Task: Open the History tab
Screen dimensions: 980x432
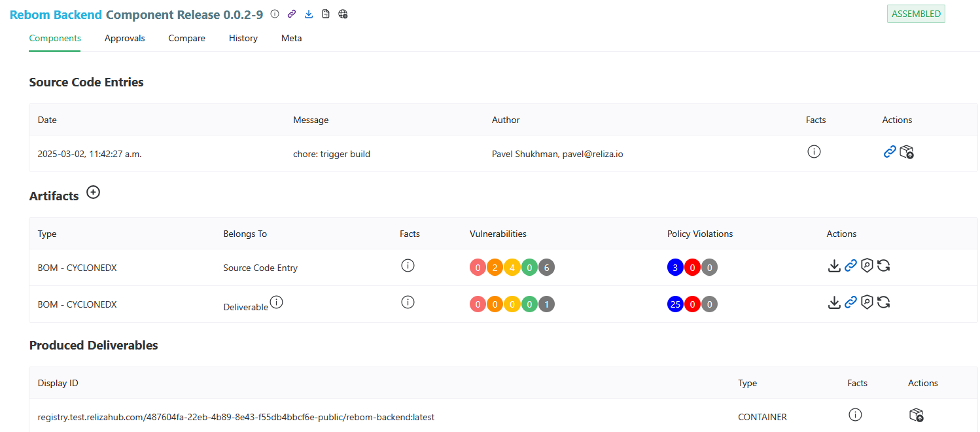Action: coord(243,38)
